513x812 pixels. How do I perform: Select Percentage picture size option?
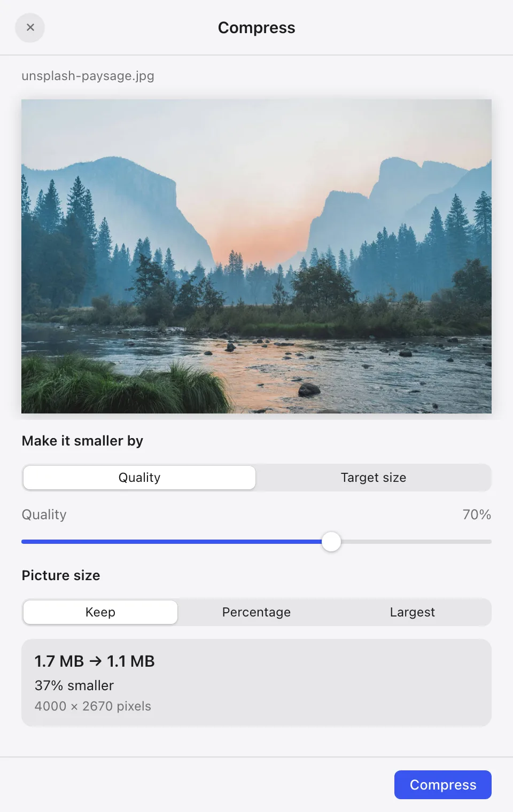[x=256, y=612]
